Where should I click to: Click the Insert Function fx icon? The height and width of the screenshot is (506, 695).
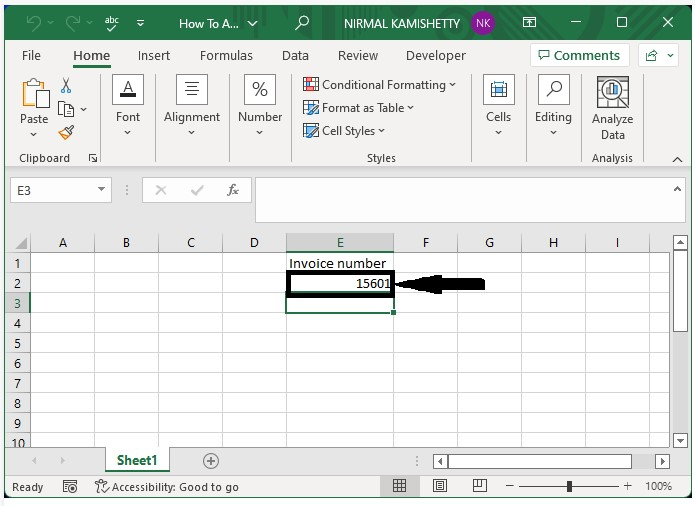pos(233,191)
